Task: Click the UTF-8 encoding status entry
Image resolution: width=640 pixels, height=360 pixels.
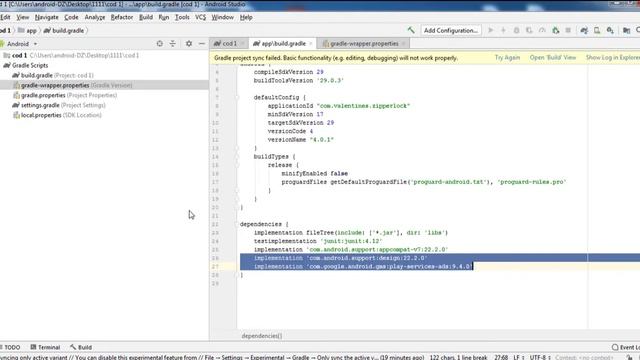Action: pyautogui.click(x=540, y=357)
